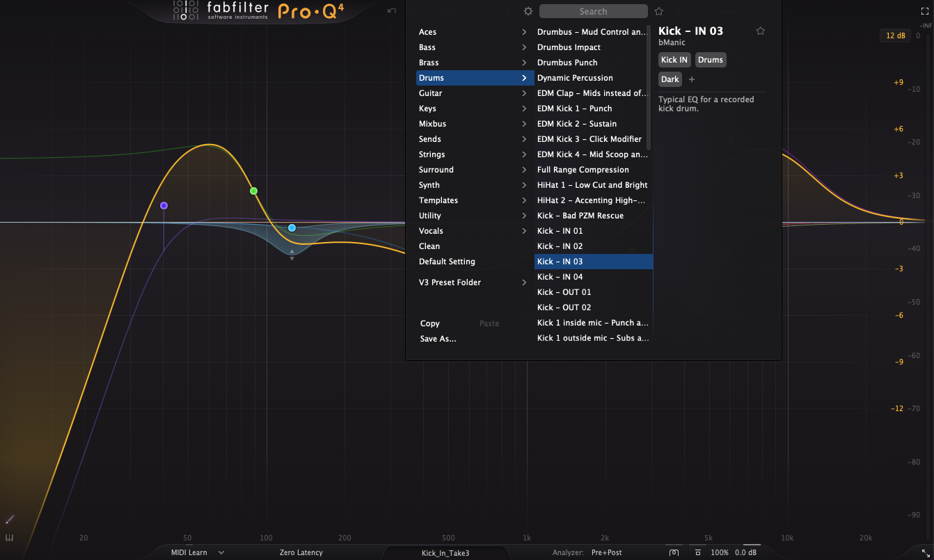Mark Kick – IN 03 as favorite
This screenshot has width=934, height=560.
[x=761, y=31]
